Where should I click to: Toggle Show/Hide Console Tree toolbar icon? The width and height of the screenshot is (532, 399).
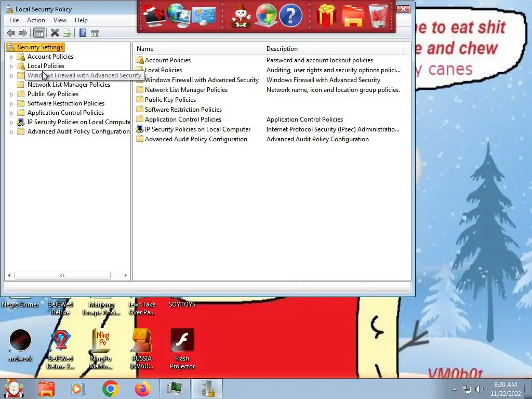coord(39,33)
